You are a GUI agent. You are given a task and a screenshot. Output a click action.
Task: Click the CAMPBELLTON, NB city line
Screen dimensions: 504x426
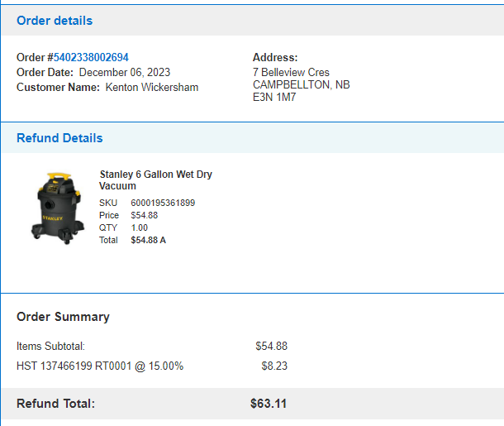(302, 84)
